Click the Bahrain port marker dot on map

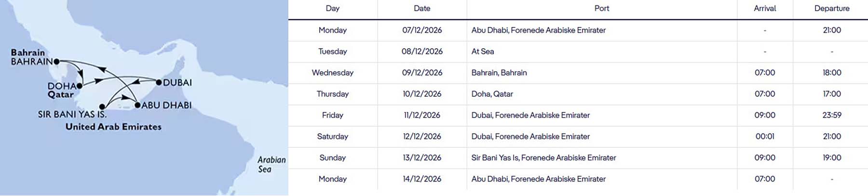point(56,62)
